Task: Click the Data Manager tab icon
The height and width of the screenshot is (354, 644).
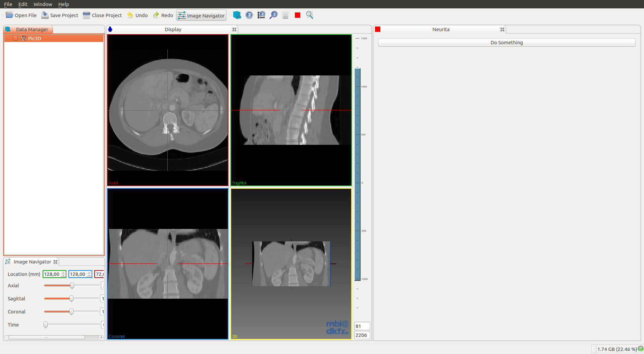Action: [8, 29]
